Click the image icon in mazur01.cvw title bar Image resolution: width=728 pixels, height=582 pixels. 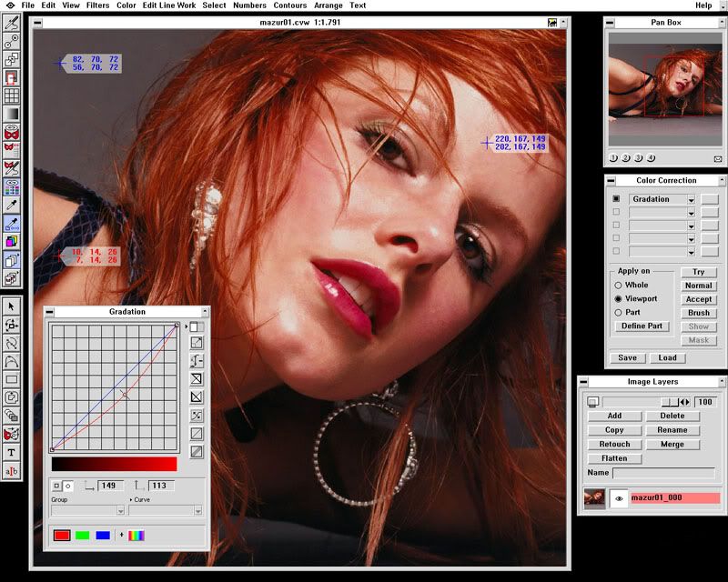[552, 22]
